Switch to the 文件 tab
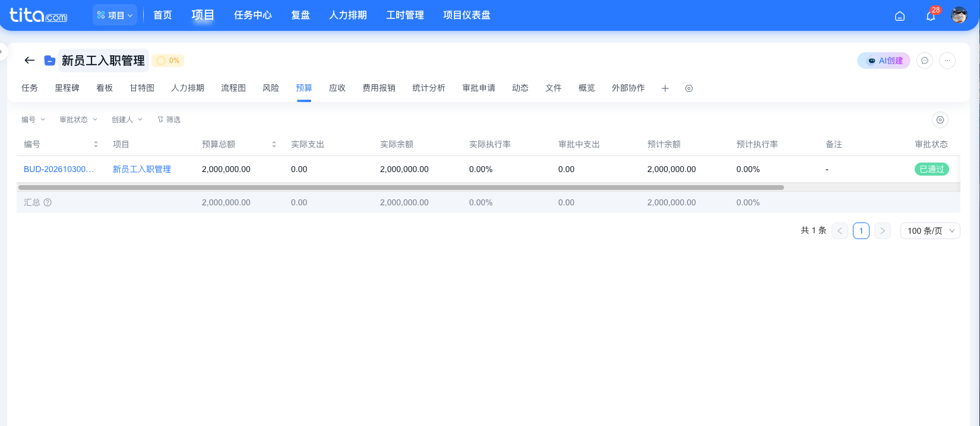This screenshot has height=426, width=980. pos(554,88)
